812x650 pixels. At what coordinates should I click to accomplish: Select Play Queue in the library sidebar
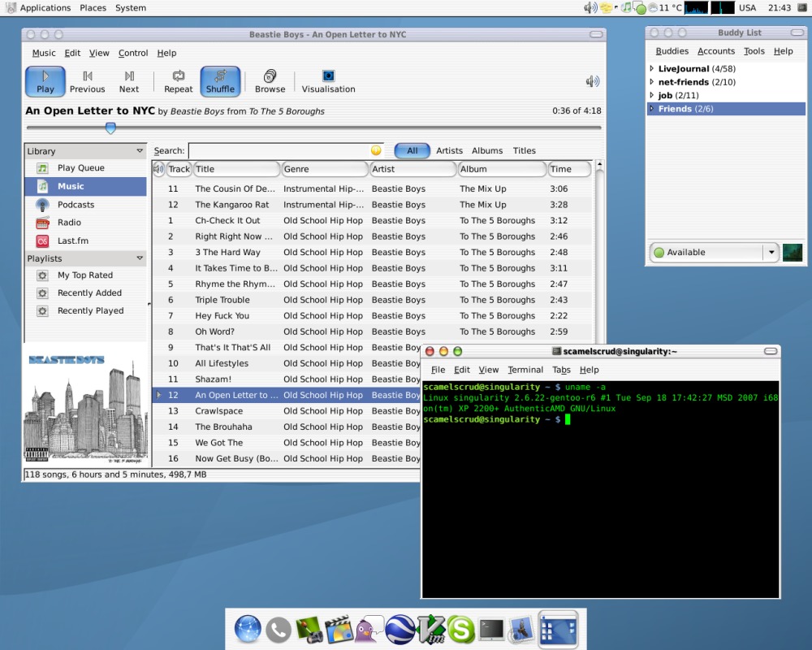(86, 168)
